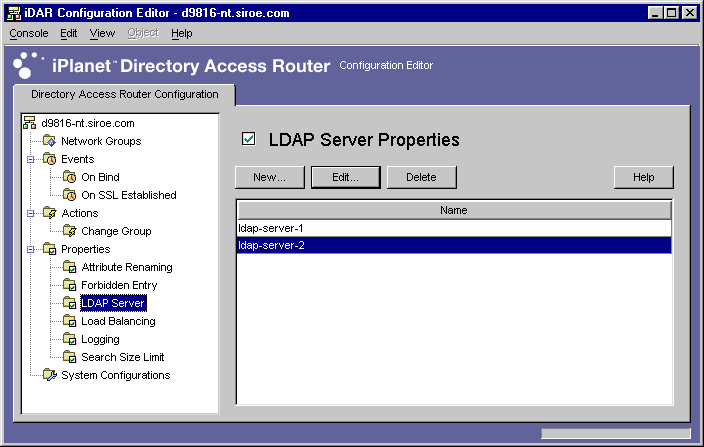Select the Actions tree label
The width and height of the screenshot is (704, 447).
click(79, 213)
